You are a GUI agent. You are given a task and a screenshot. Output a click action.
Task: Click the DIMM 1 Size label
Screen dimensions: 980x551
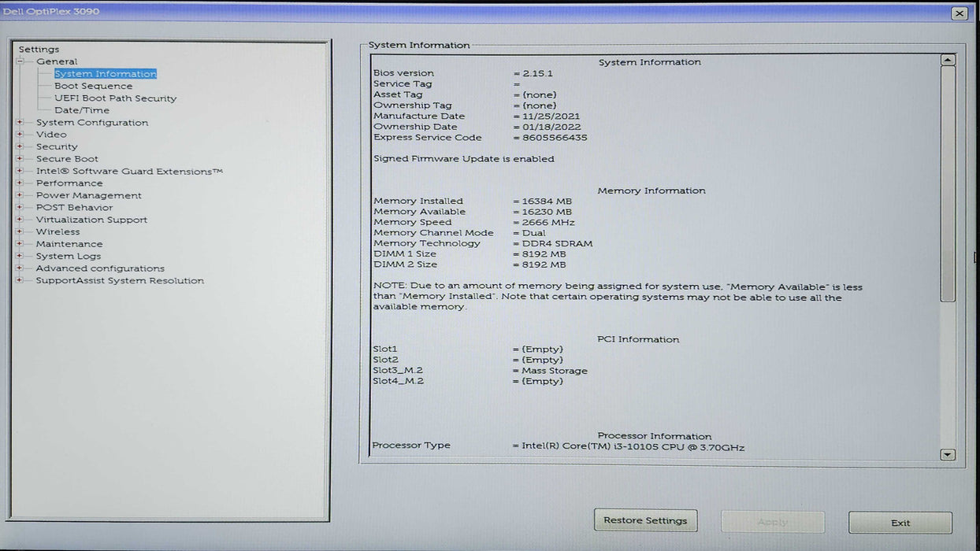(405, 254)
